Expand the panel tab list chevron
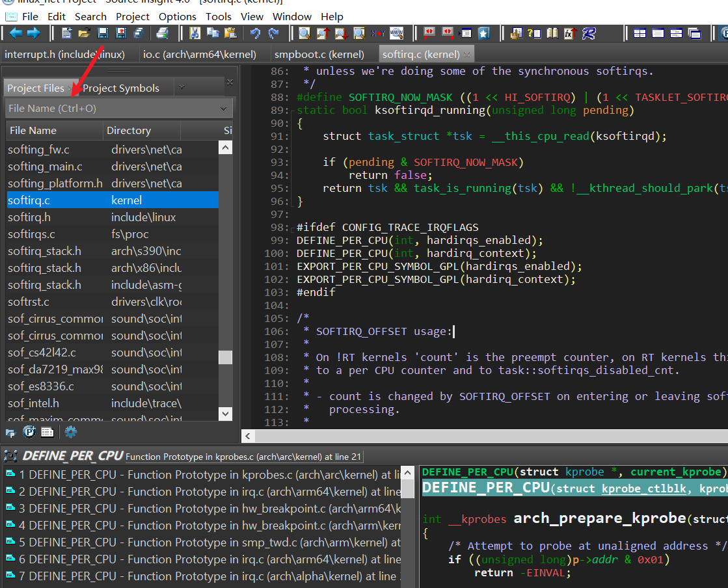Image resolution: width=728 pixels, height=588 pixels. (181, 87)
